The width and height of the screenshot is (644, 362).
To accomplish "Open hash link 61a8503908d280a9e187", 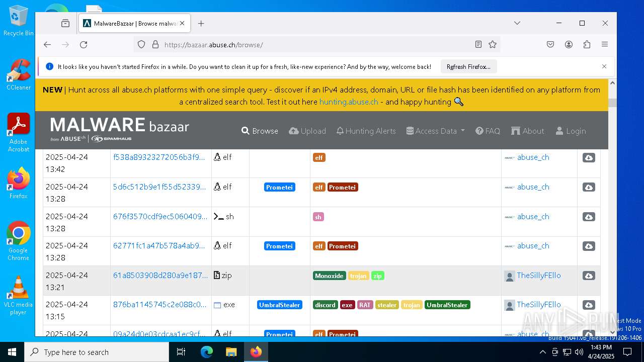I will (x=160, y=275).
